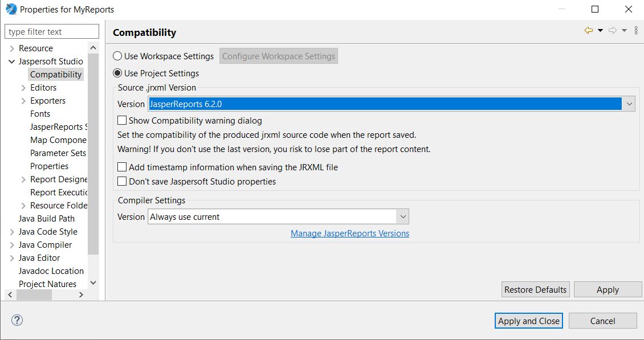Click Configure Workspace Settings button
Screen dimensions: 644x340
279,56
